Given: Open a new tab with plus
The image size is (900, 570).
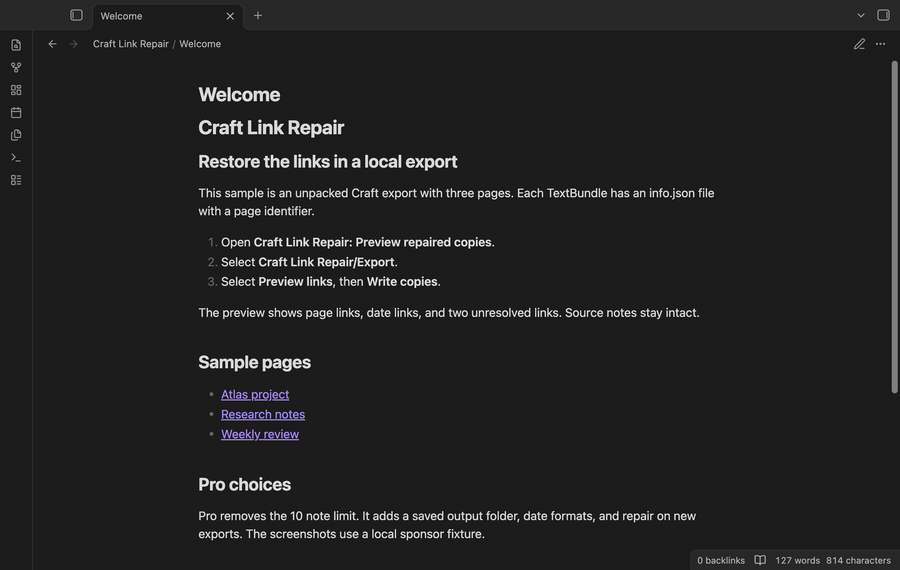Looking at the screenshot, I should (258, 15).
